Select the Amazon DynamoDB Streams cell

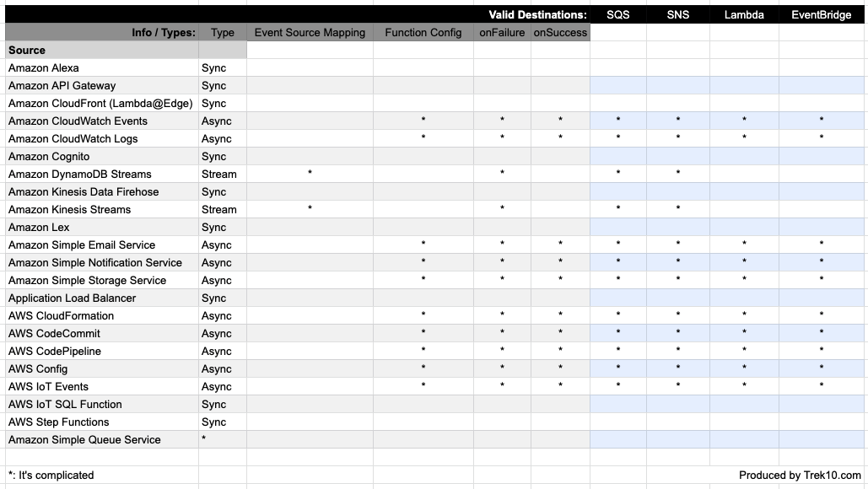(x=102, y=175)
